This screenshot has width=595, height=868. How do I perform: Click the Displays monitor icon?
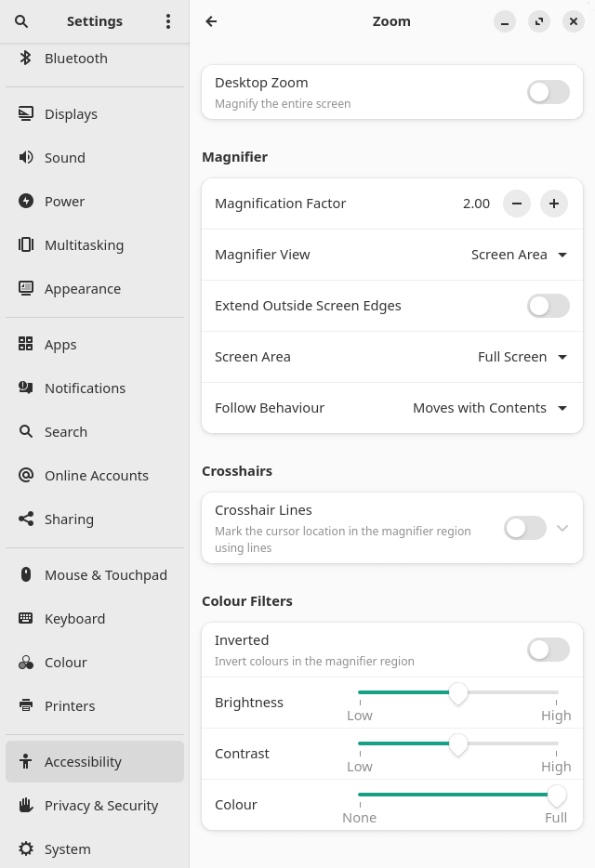tap(25, 113)
